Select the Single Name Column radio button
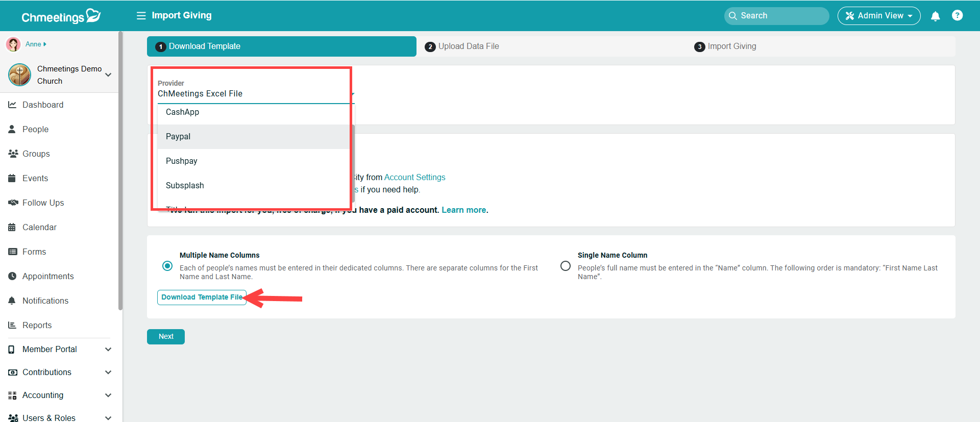980x422 pixels. (566, 266)
